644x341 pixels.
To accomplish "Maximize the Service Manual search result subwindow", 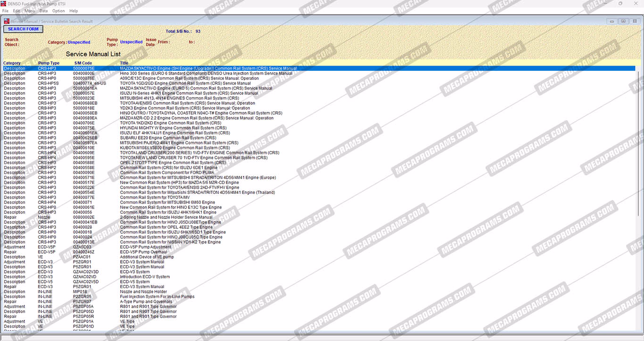I will coord(623,21).
